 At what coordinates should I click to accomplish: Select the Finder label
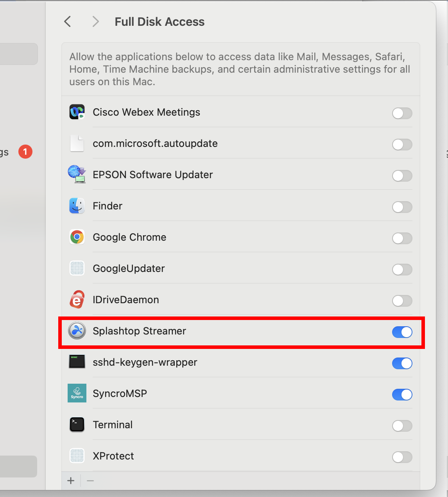(108, 206)
